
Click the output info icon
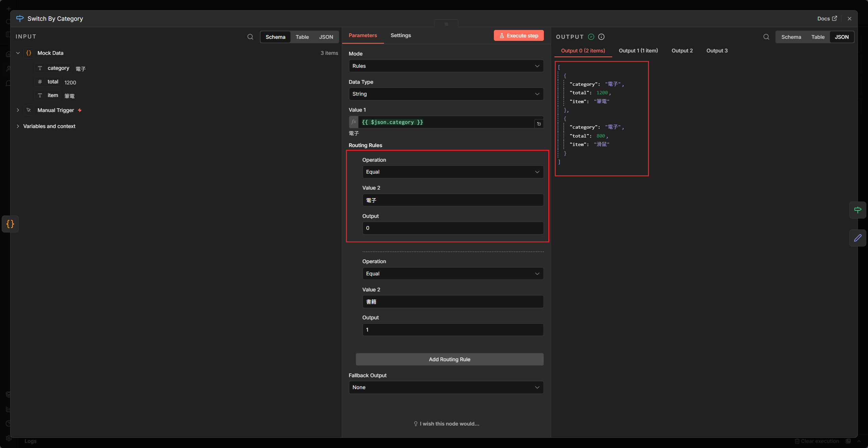click(601, 37)
